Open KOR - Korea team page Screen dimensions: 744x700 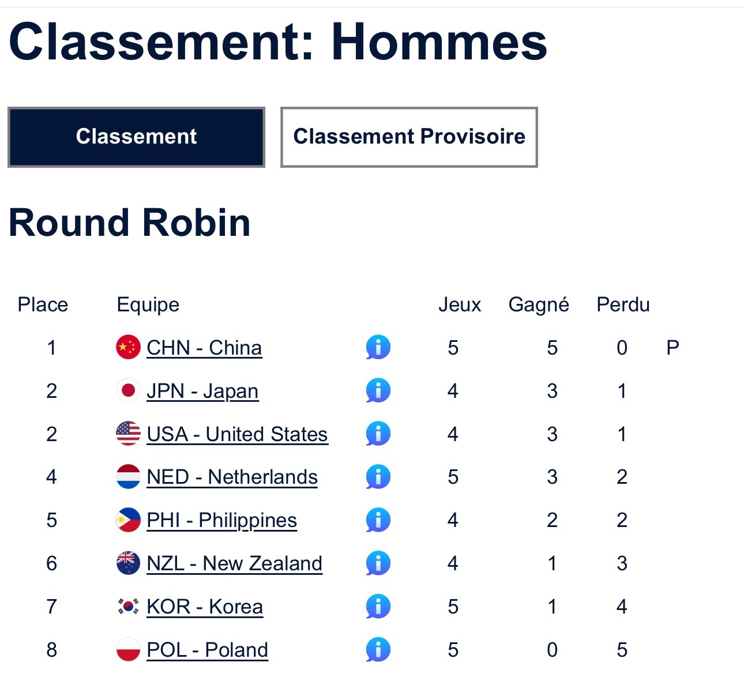click(205, 607)
